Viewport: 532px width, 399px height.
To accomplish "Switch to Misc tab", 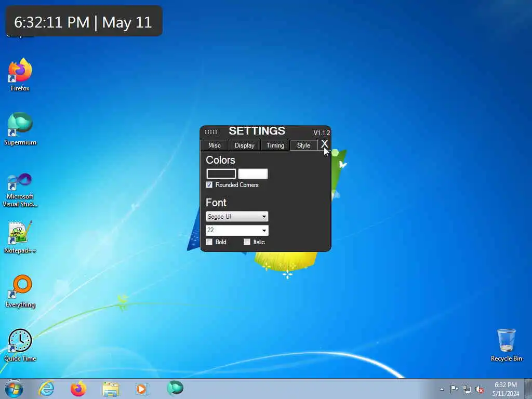I will (x=215, y=145).
